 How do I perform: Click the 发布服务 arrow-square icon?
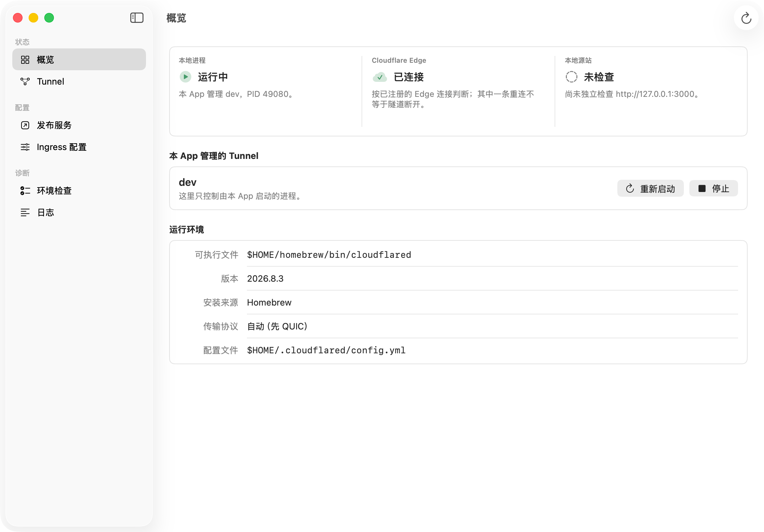25,125
